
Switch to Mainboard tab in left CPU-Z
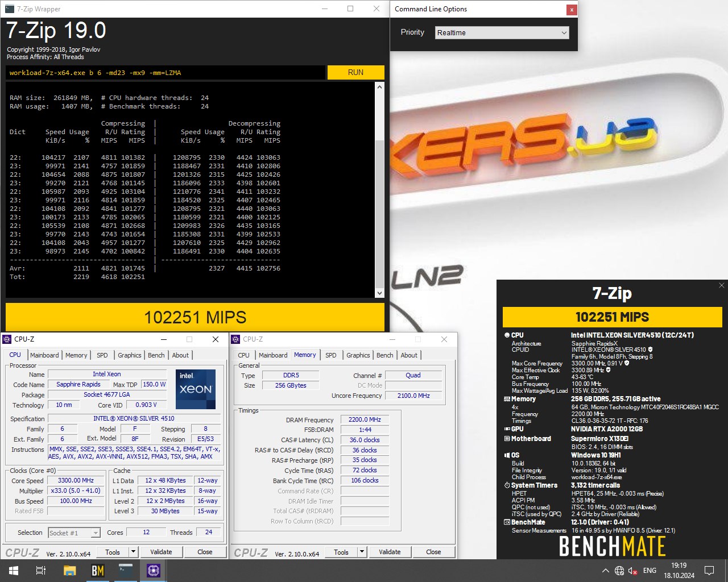point(44,355)
